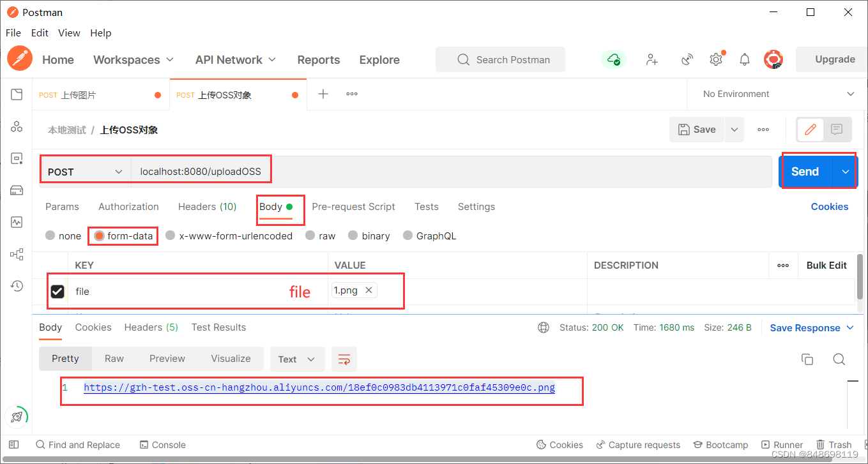Click the network globe icon near Status
Image resolution: width=868 pixels, height=464 pixels.
coord(544,327)
